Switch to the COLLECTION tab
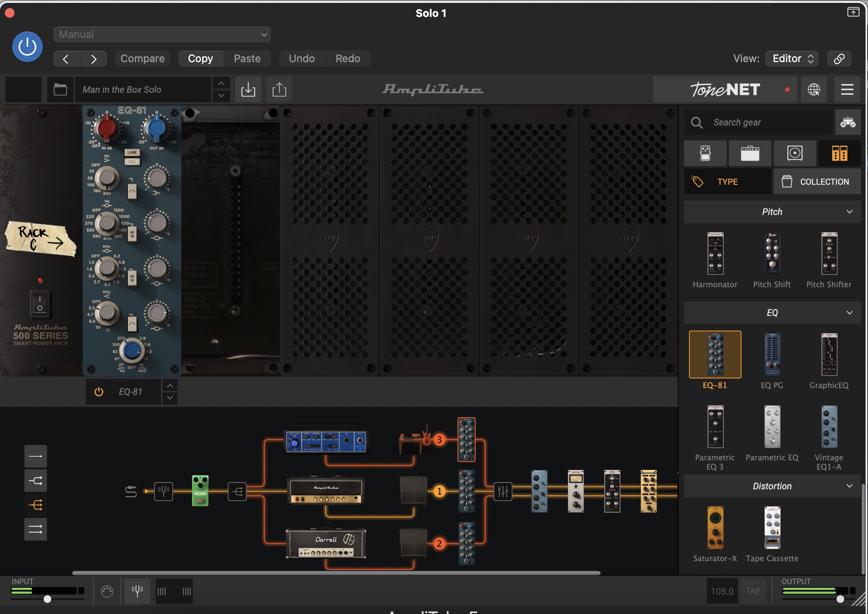 pos(817,182)
